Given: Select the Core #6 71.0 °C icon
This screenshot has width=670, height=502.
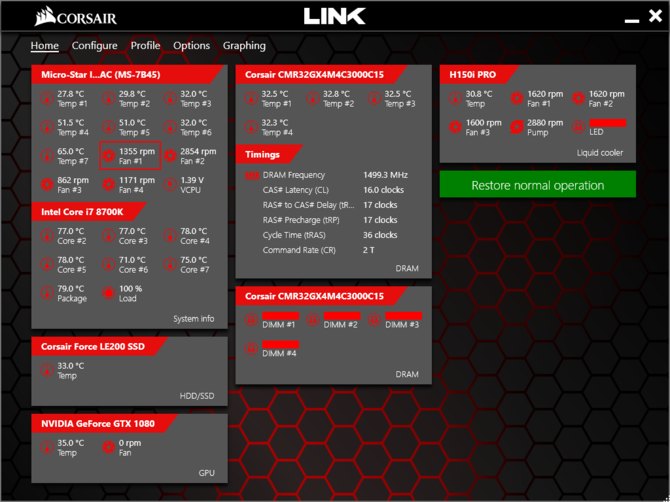Looking at the screenshot, I should point(109,264).
